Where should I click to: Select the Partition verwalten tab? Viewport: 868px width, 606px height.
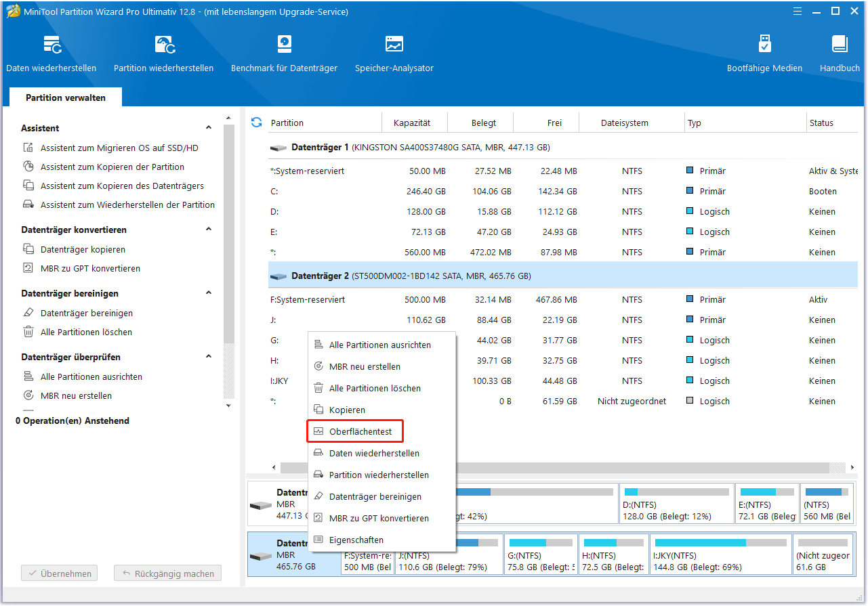[x=66, y=98]
